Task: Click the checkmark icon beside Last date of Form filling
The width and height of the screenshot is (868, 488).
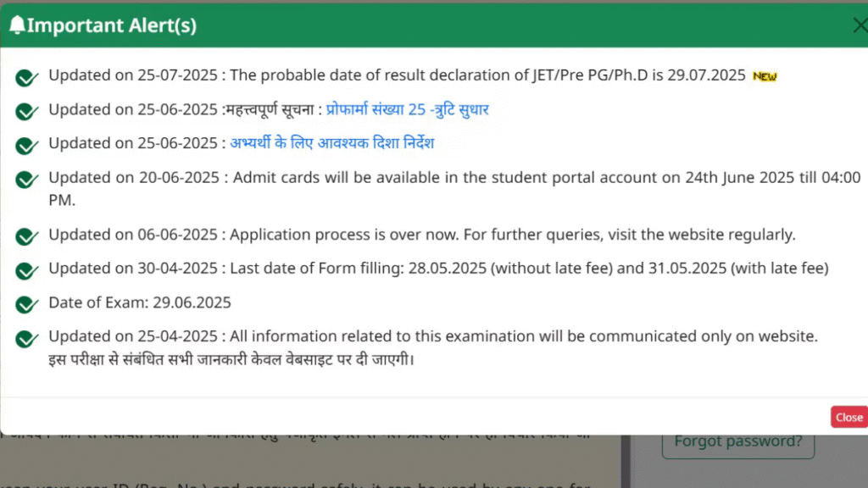Action: coord(26,271)
